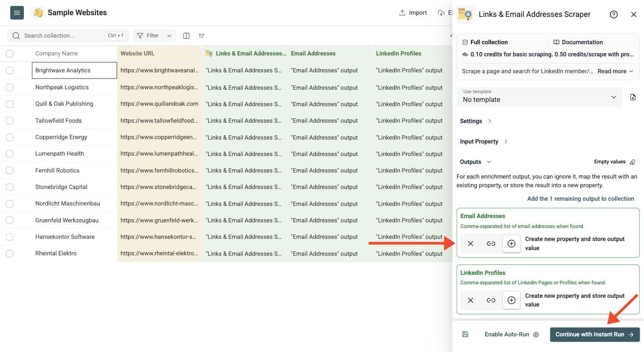The width and height of the screenshot is (644, 352).
Task: Open the Documentation tab
Action: click(x=578, y=42)
